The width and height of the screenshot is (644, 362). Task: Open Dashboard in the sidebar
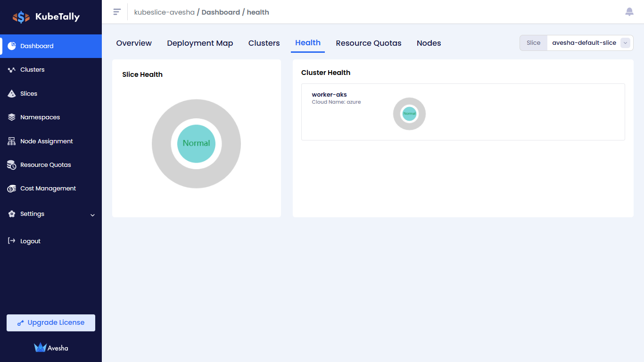51,46
